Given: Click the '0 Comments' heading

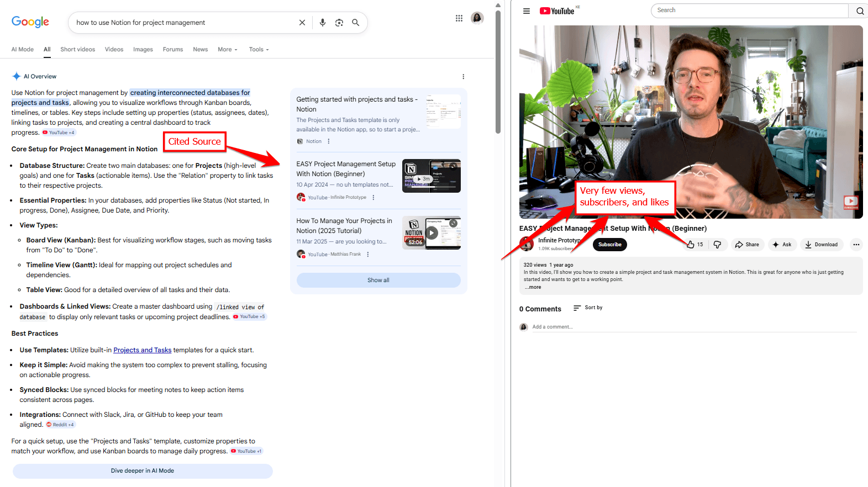Looking at the screenshot, I should [x=540, y=309].
